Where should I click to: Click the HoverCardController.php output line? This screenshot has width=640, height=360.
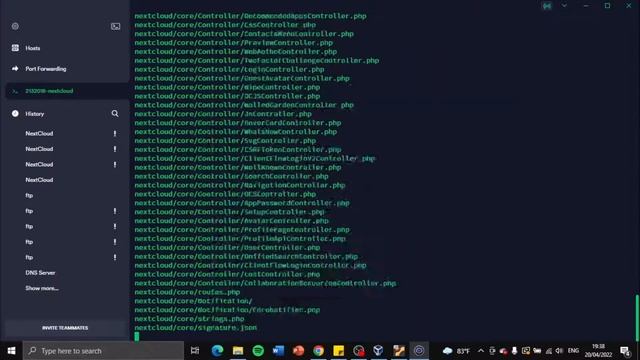(x=238, y=123)
